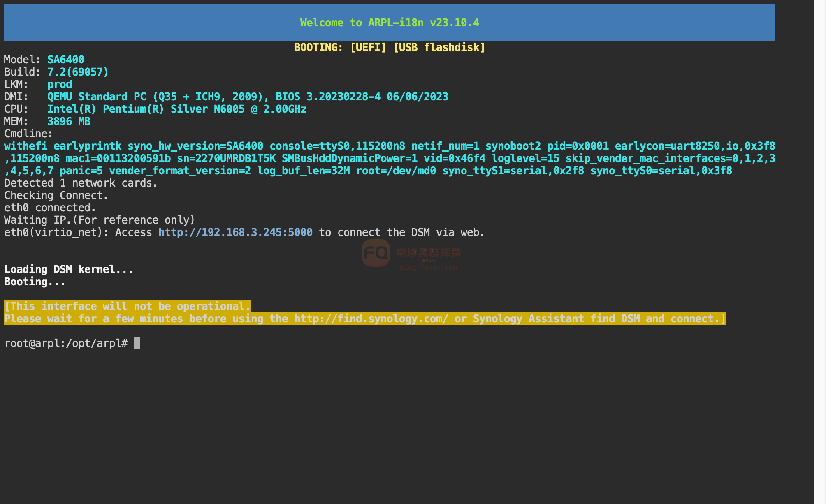Image resolution: width=826 pixels, height=504 pixels.
Task: Click the '[This interface will not be operational.' warning
Action: (128, 306)
